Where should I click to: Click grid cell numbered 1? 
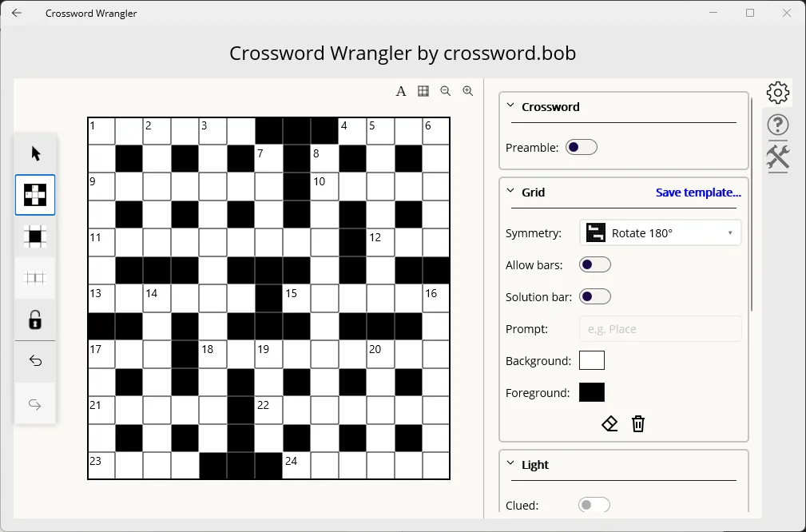click(x=101, y=131)
